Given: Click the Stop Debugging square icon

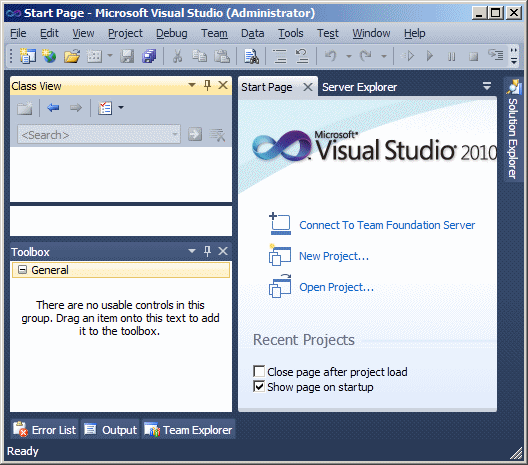Looking at the screenshot, I should coord(473,56).
